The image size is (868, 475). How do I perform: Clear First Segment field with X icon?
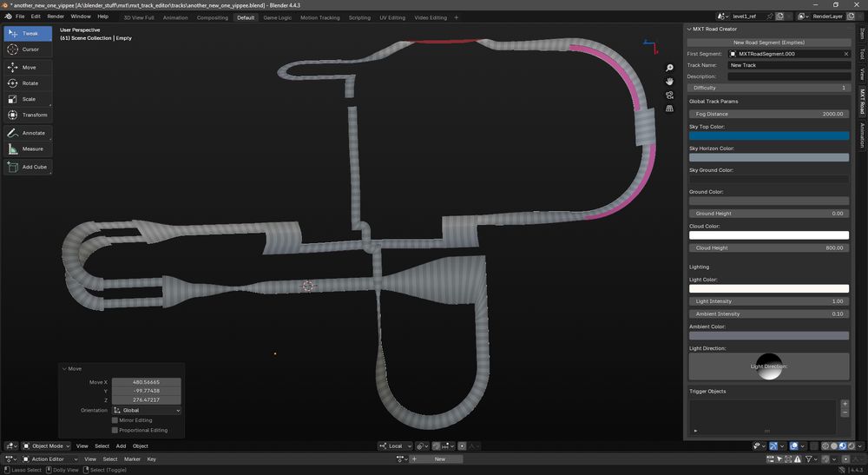point(845,54)
